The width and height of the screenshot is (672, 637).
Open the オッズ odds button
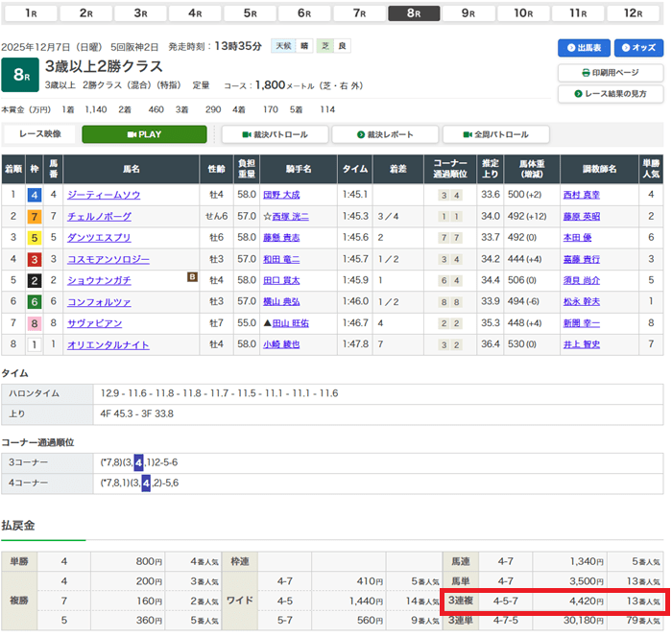pyautogui.click(x=637, y=48)
